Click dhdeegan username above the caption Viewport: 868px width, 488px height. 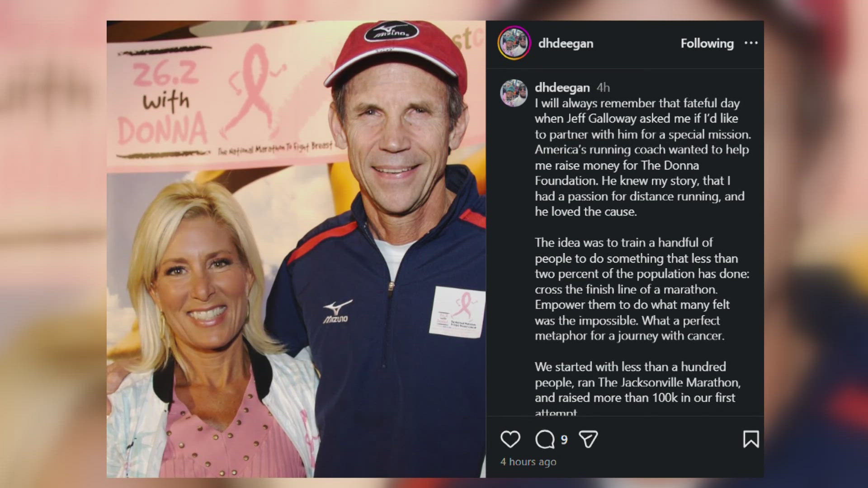(x=562, y=87)
